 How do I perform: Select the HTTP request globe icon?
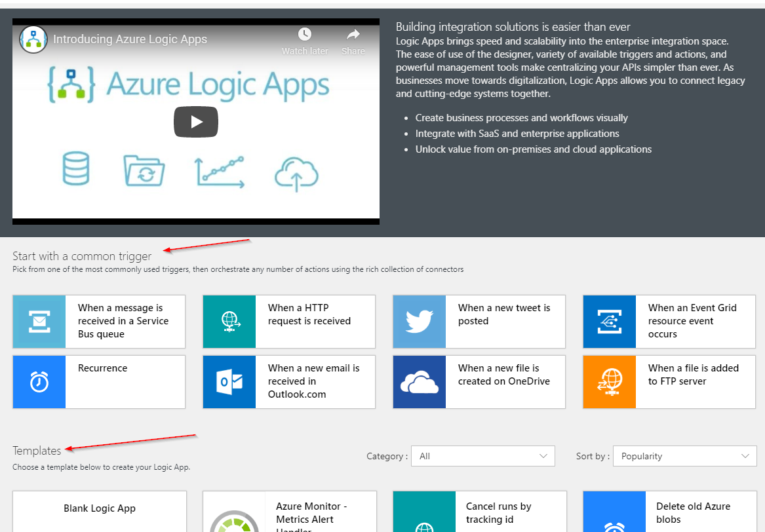(229, 321)
